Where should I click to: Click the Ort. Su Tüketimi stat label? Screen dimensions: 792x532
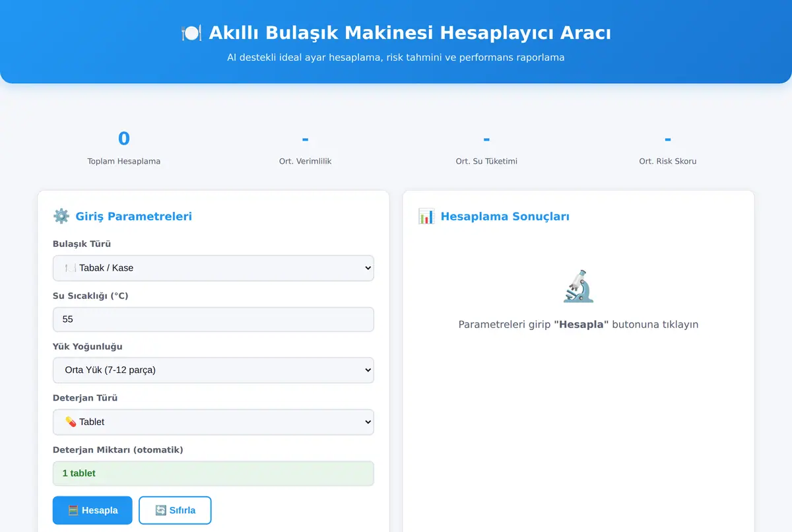[486, 161]
